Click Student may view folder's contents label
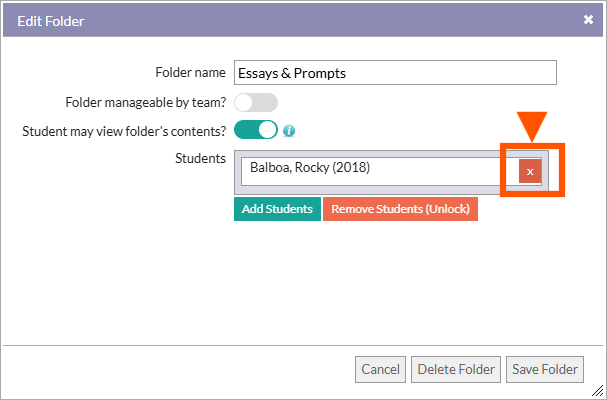 click(x=124, y=131)
